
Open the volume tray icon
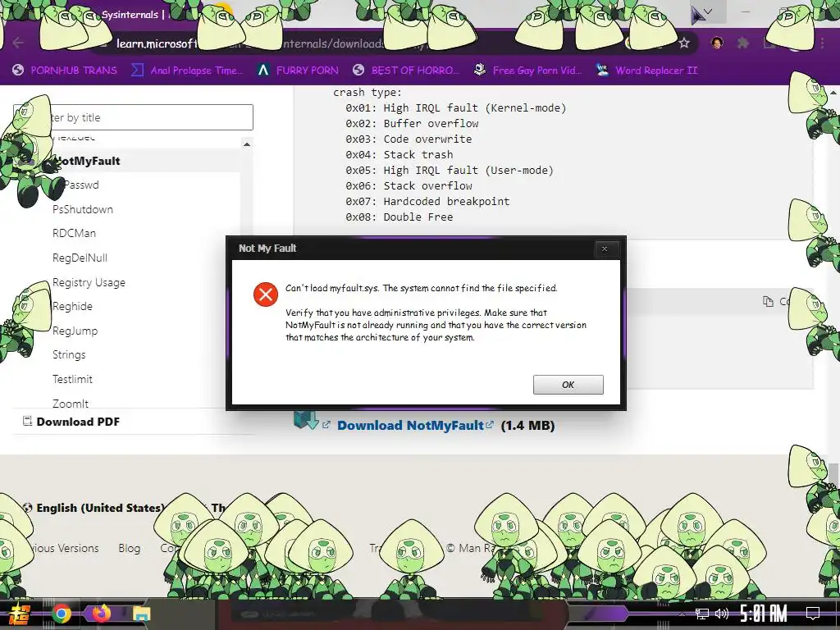point(722,614)
